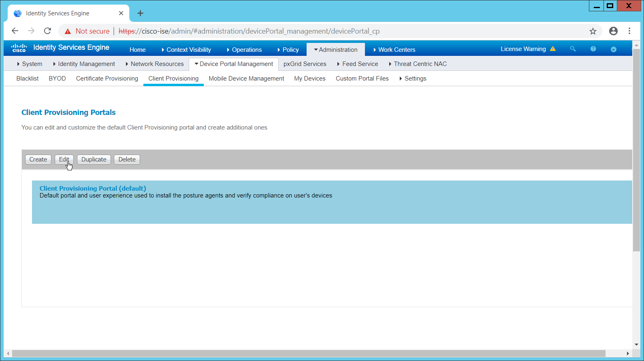The image size is (644, 361).
Task: Bookmark this page with the star icon
Action: [593, 31]
